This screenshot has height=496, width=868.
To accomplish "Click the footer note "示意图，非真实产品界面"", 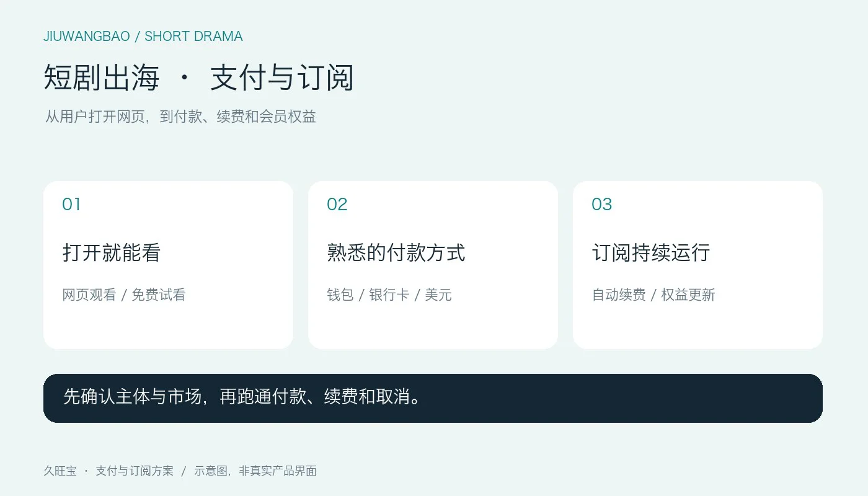I will coord(255,471).
